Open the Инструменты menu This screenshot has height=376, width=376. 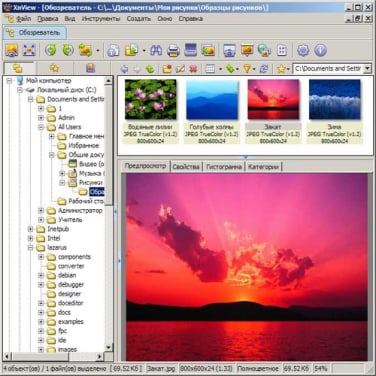click(x=101, y=19)
